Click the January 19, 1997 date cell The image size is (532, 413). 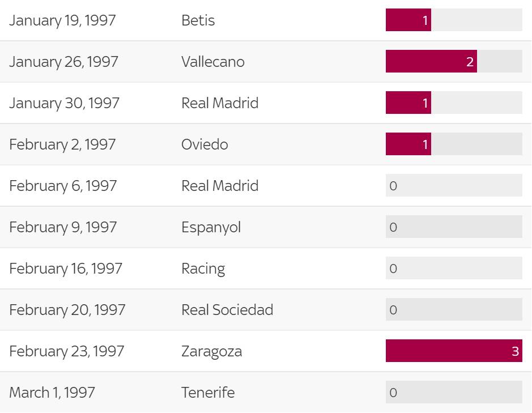click(62, 20)
